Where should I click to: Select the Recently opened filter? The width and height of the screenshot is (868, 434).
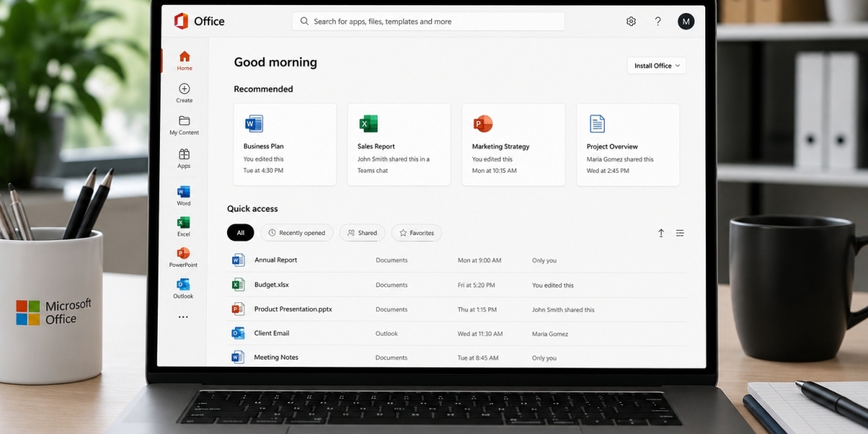tap(297, 233)
